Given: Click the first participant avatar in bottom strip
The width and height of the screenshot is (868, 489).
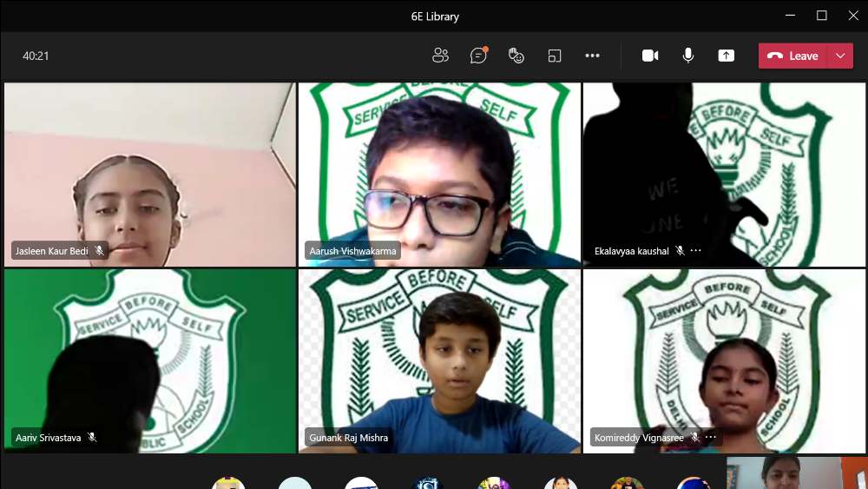Looking at the screenshot, I should pos(228,483).
